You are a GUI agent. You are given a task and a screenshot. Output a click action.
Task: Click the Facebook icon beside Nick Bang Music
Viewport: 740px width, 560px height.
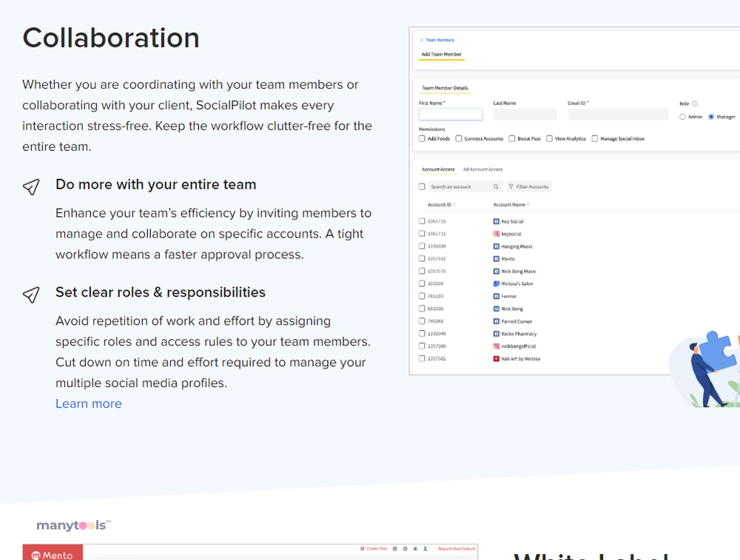[x=496, y=271]
